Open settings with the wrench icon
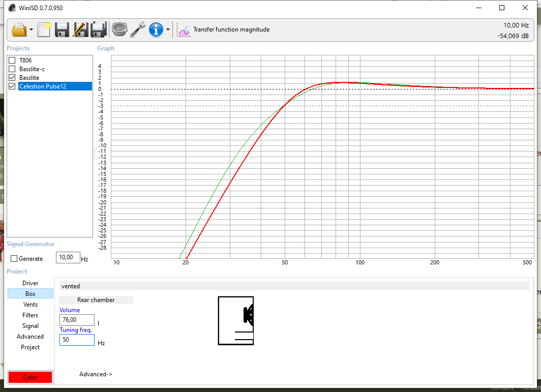Image resolution: width=541 pixels, height=392 pixels. tap(138, 29)
